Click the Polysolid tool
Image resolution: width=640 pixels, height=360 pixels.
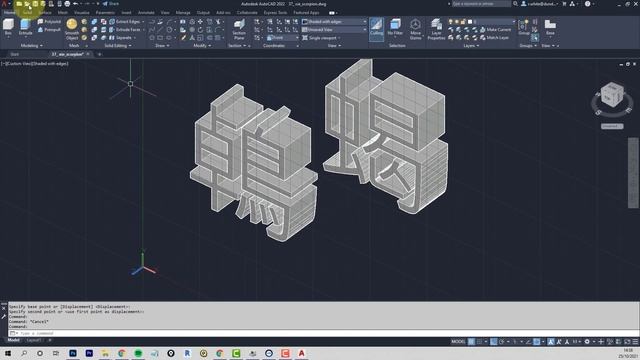(x=49, y=22)
